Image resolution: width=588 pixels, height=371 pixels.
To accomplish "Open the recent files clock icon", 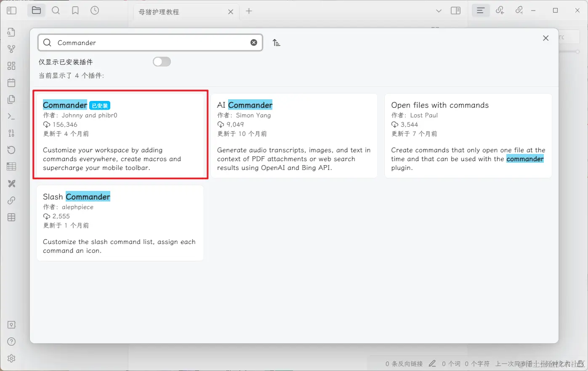I will (x=95, y=11).
